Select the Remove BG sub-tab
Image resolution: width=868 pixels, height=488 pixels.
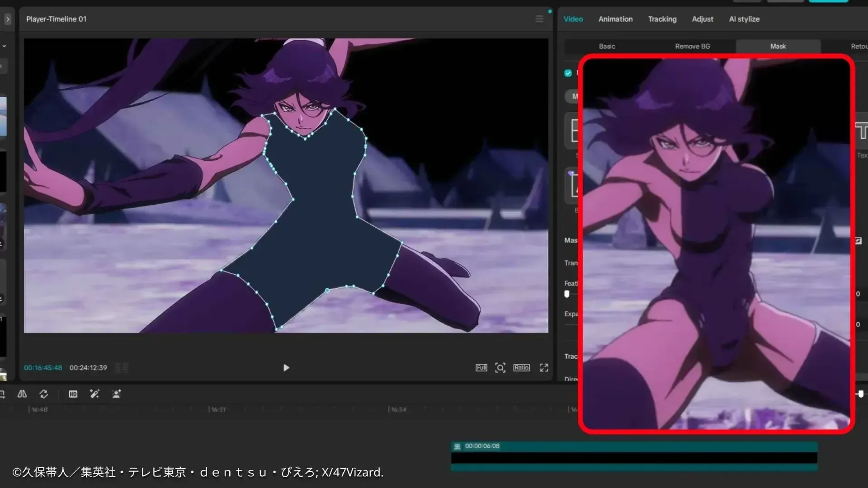point(693,46)
